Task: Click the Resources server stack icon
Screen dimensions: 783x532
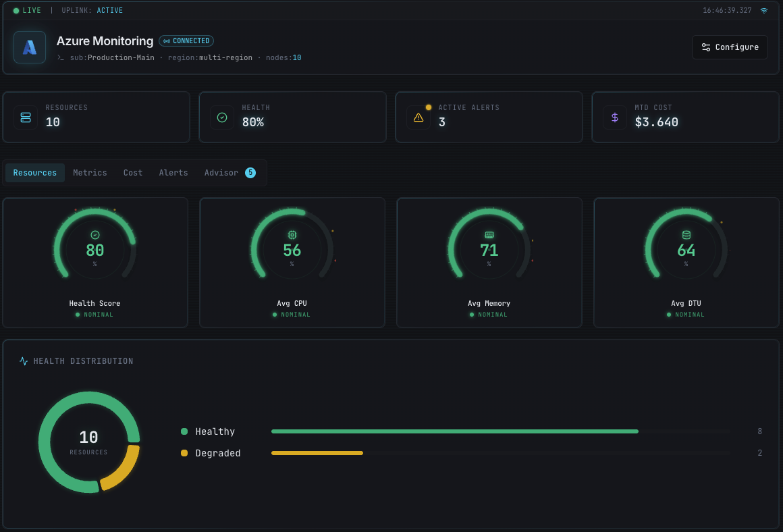Action: 26,117
